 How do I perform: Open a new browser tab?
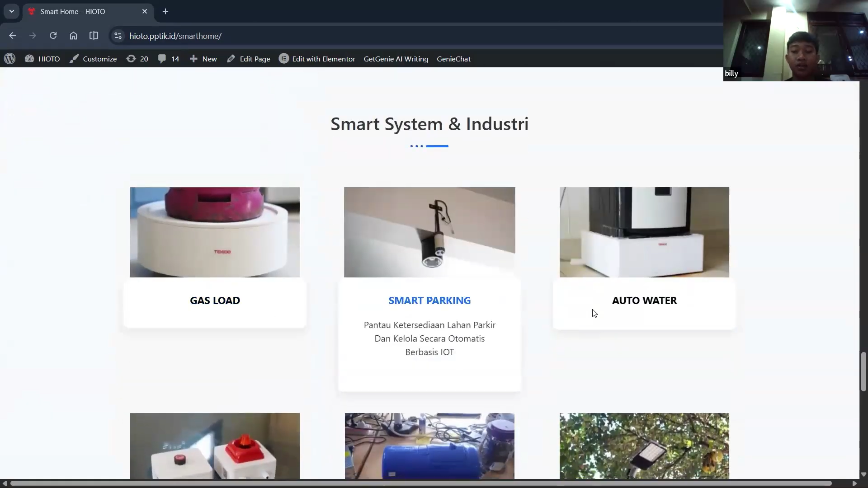165,11
